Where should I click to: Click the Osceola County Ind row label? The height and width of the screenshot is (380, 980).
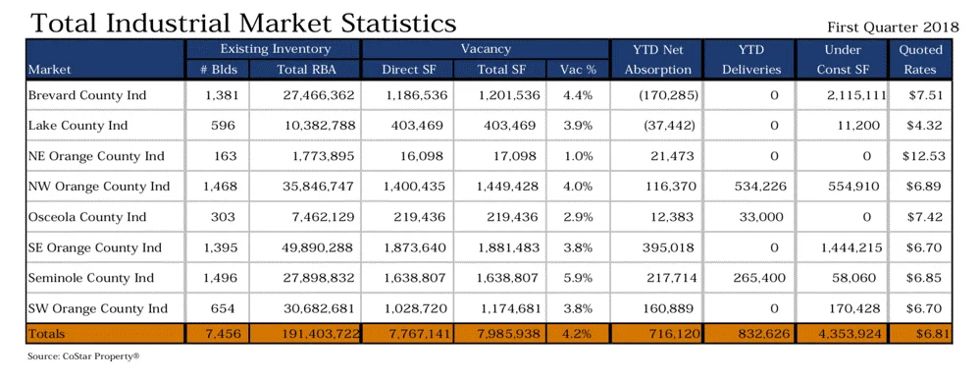[86, 217]
